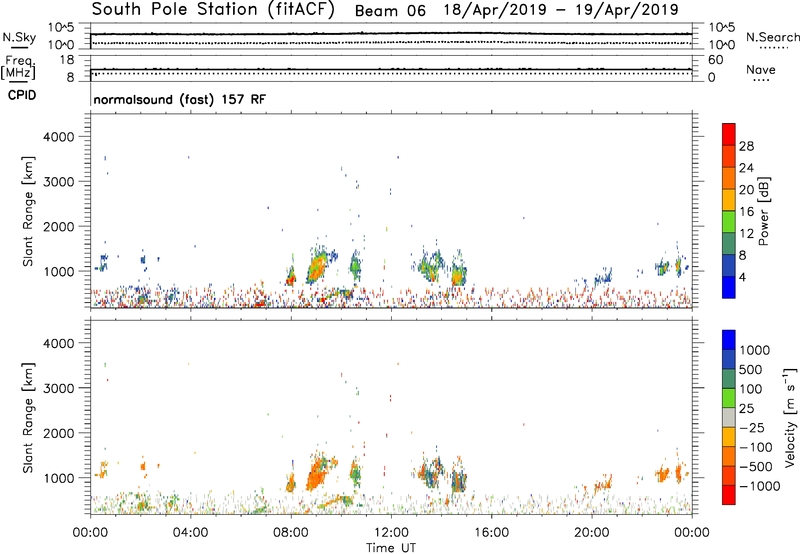Click the 28 tick on Power colorbar

tap(746, 146)
